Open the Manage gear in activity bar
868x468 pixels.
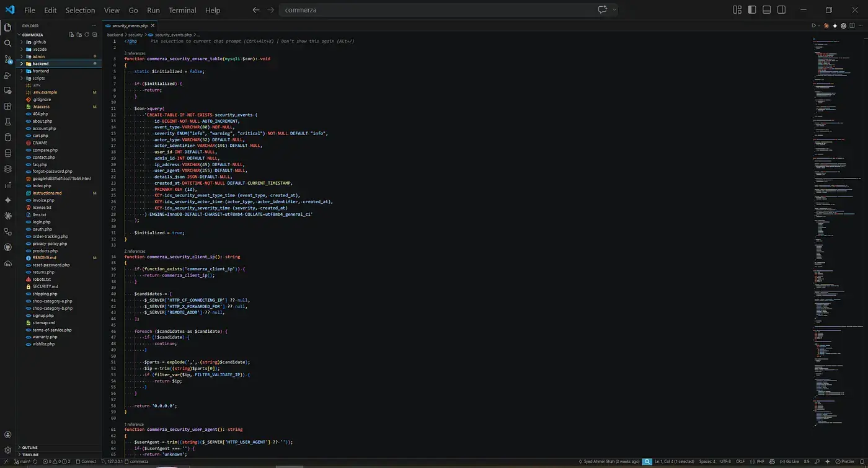coord(7,451)
